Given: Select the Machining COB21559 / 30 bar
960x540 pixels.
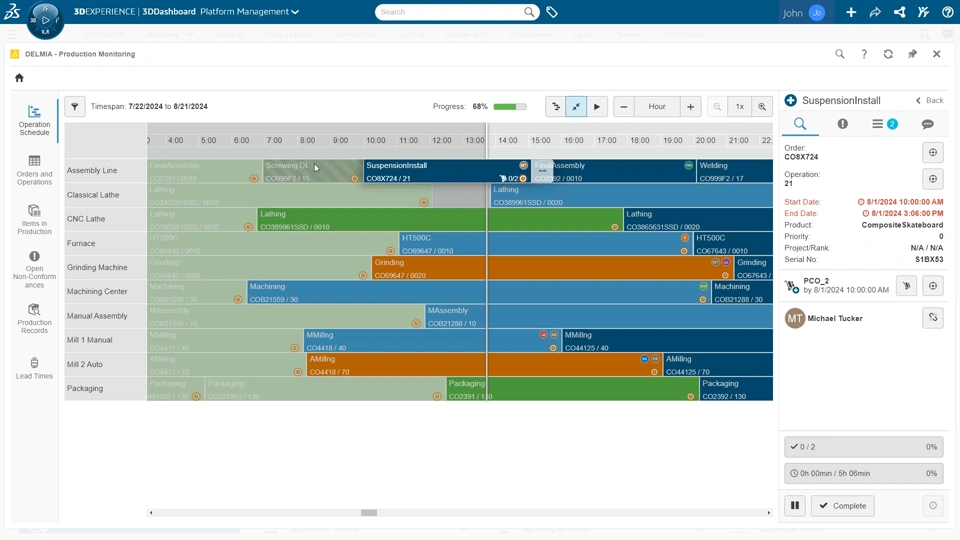Looking at the screenshot, I should point(479,292).
